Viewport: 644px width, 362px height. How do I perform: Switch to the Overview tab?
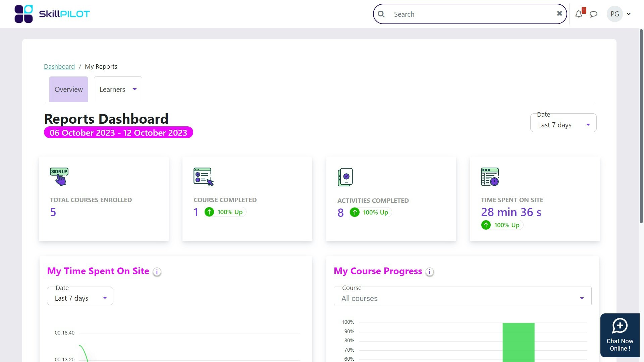[x=68, y=89]
